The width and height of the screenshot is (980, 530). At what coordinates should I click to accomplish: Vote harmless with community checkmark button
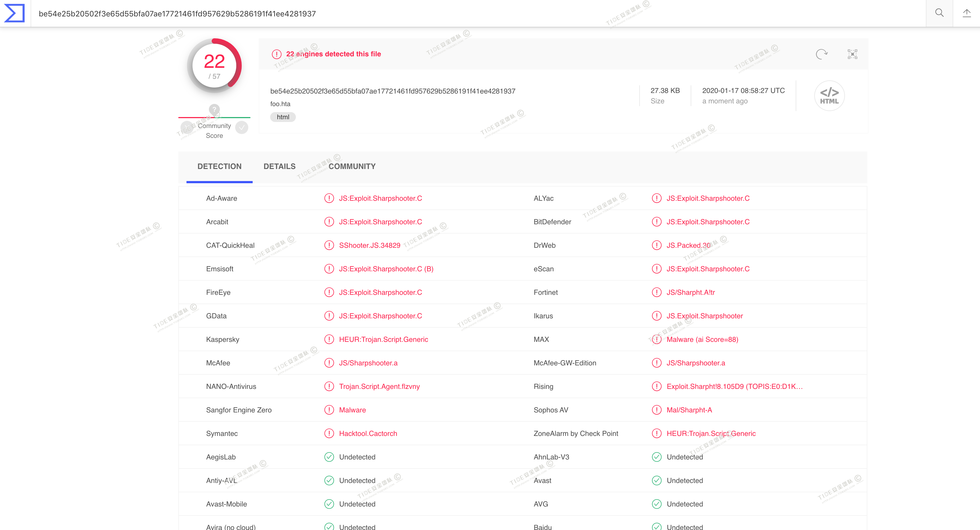click(242, 127)
